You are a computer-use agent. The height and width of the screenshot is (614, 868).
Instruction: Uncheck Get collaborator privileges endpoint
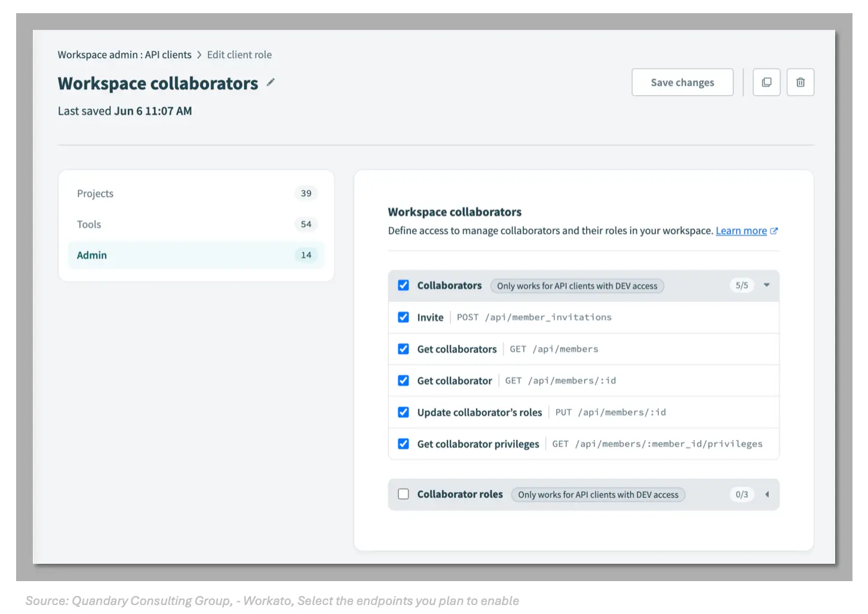point(403,444)
